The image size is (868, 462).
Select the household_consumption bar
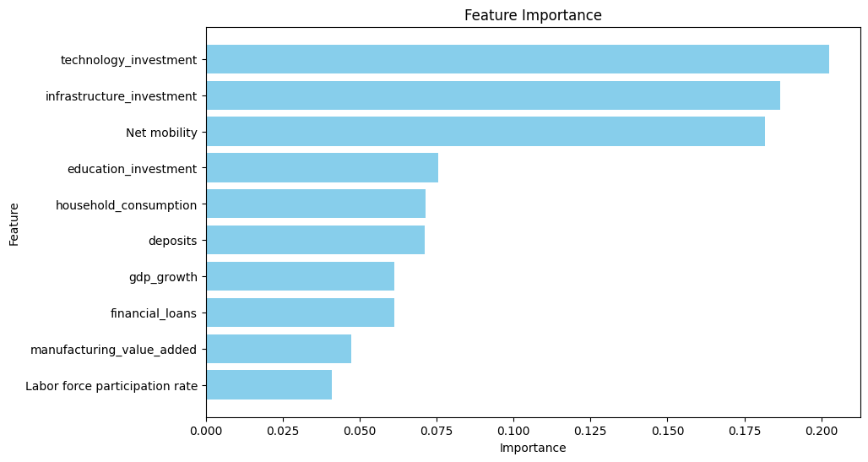315,204
